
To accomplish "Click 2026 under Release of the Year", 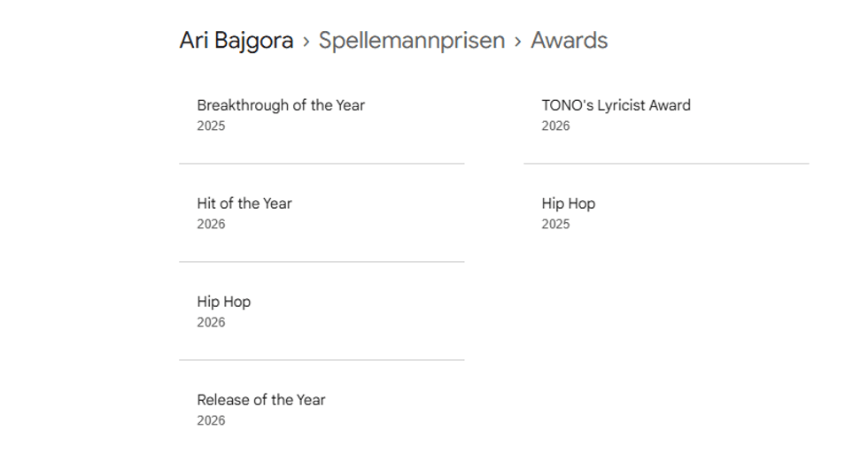I will tap(211, 420).
